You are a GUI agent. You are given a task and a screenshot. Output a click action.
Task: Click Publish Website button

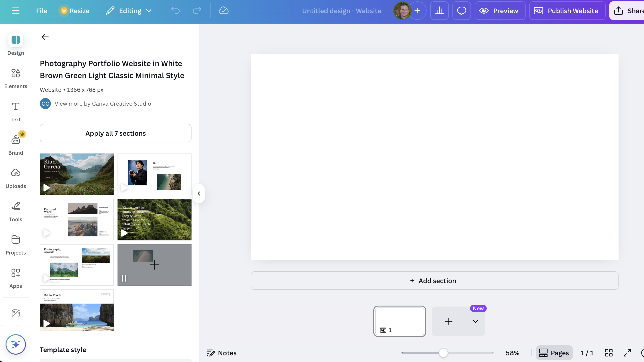(x=567, y=11)
